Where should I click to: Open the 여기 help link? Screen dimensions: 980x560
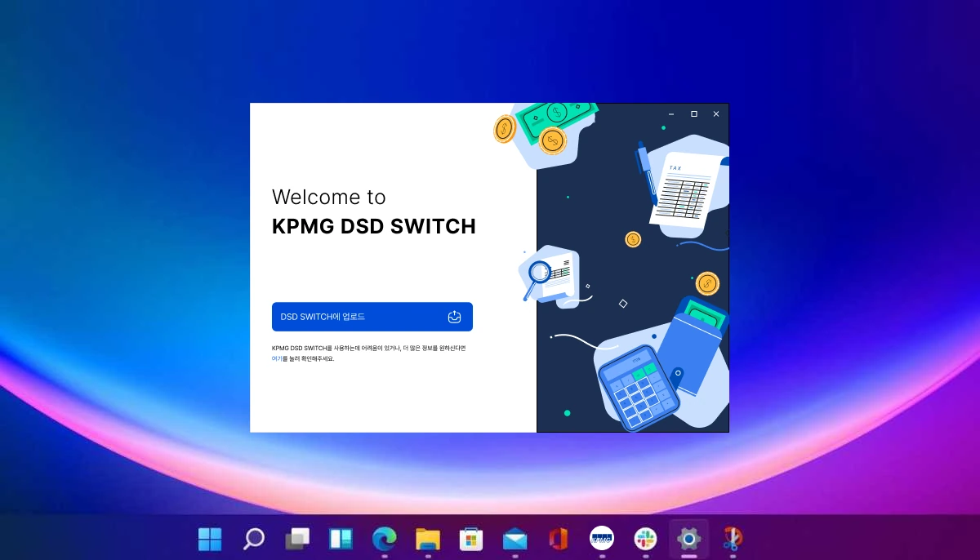tap(277, 358)
